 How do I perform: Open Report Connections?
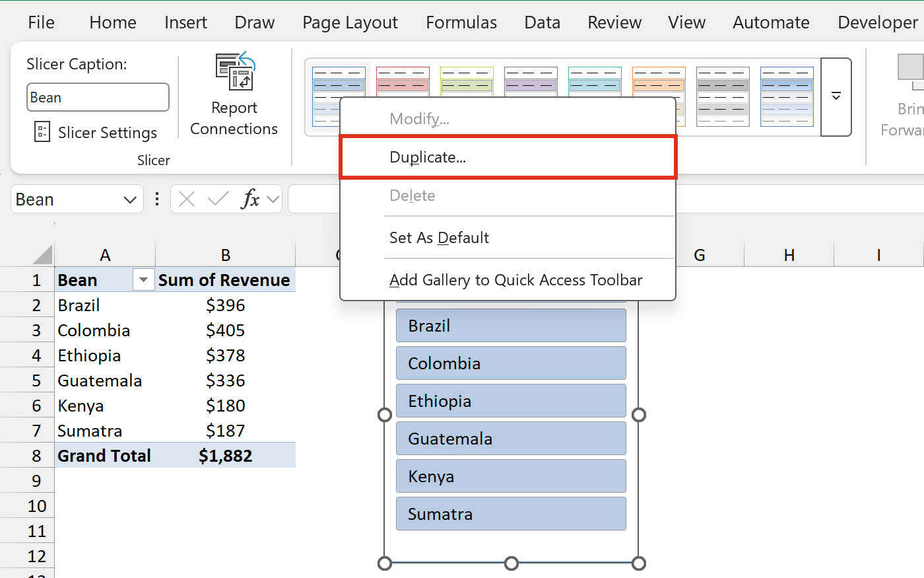click(x=234, y=96)
